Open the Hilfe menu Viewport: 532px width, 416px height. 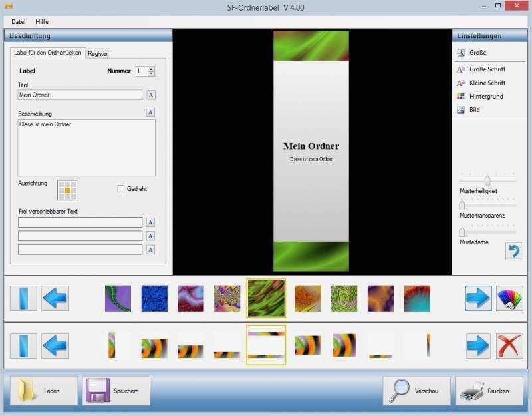click(x=42, y=22)
